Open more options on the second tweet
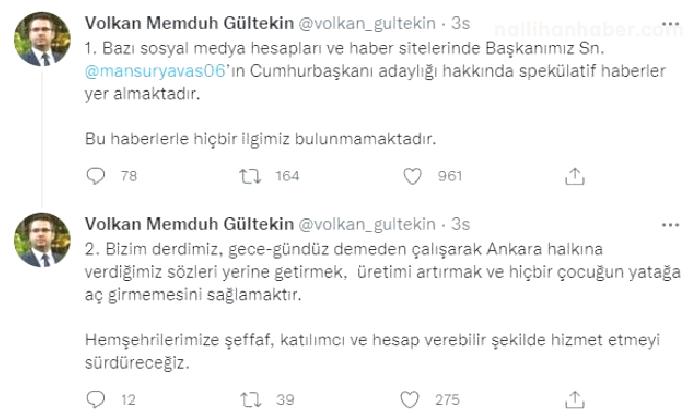Image resolution: width=700 pixels, height=420 pixels. (x=670, y=225)
